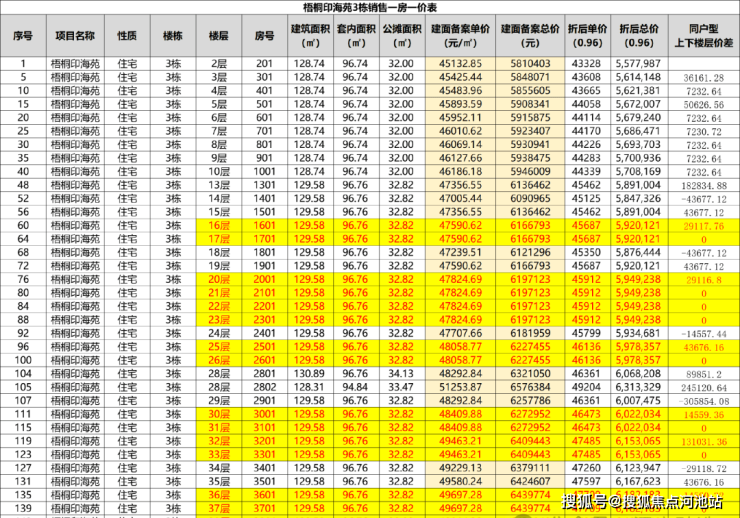The width and height of the screenshot is (740, 518).
Task: Click the price difference cell 245120.64
Action: pos(698,387)
